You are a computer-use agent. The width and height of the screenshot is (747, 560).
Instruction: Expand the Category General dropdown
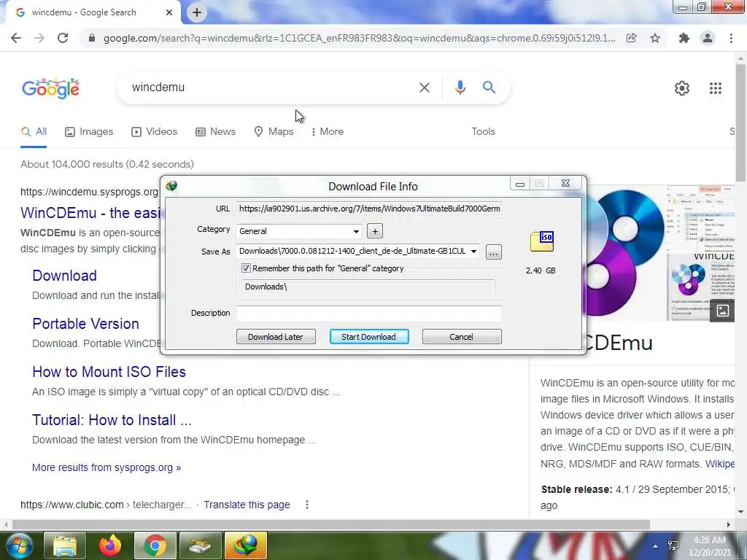tap(356, 231)
